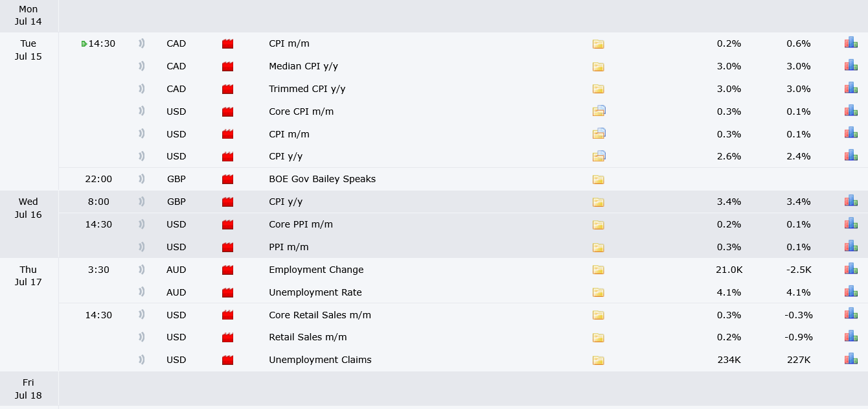
Task: Click the red impact icon for BOE Gov Bailey Speaks
Action: [227, 179]
